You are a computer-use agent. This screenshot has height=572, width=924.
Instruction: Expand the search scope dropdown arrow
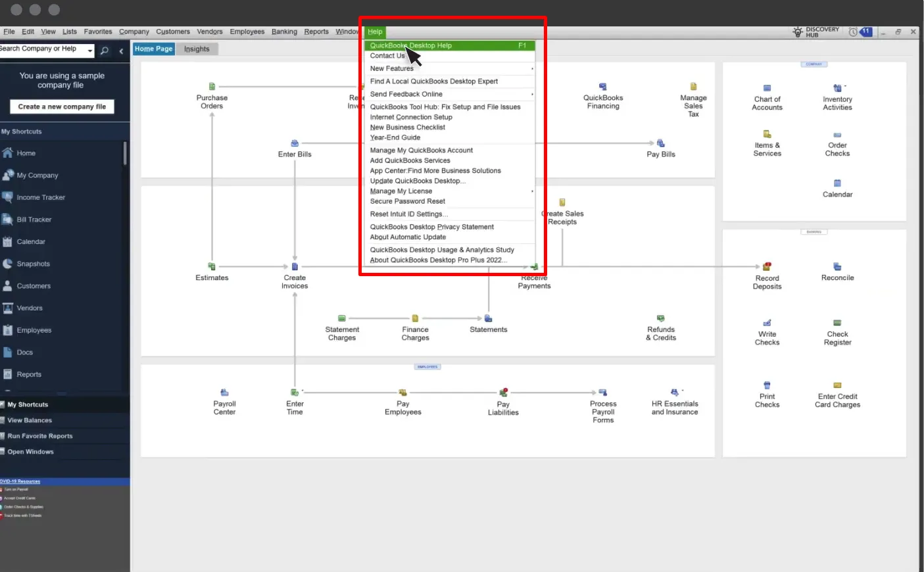90,51
